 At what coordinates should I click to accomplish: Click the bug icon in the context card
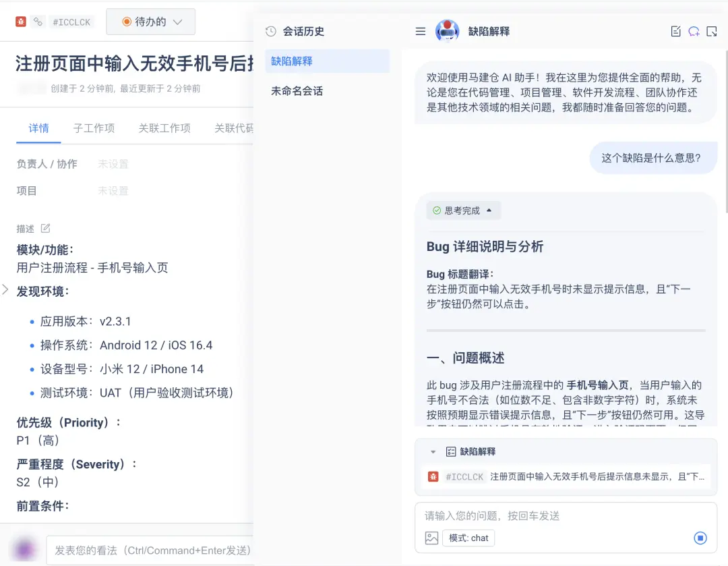pyautogui.click(x=433, y=477)
